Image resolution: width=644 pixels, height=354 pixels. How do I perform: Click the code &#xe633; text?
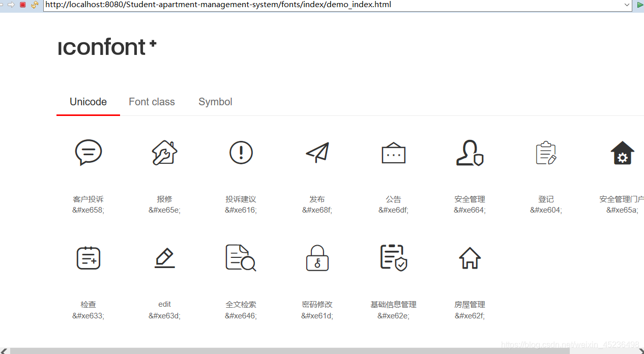[89, 316]
